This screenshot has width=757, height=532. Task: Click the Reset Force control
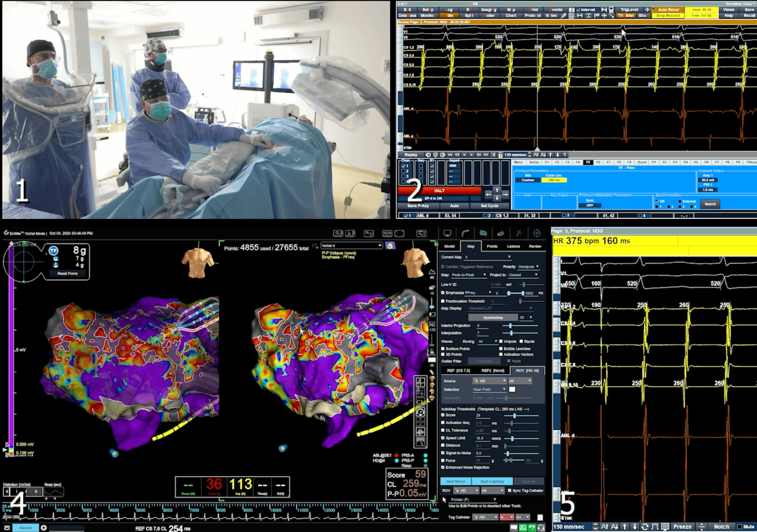point(67,274)
